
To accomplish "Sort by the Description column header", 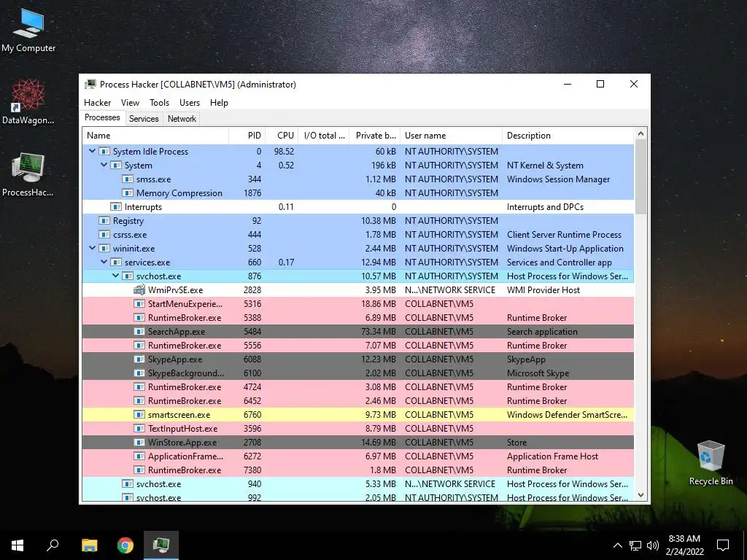I will [x=568, y=136].
